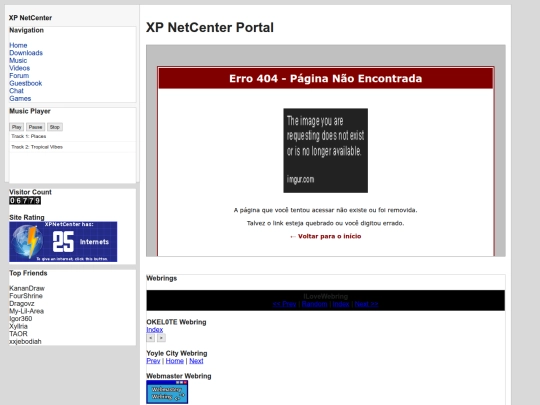Click the Erro 404 red header banner

326,79
